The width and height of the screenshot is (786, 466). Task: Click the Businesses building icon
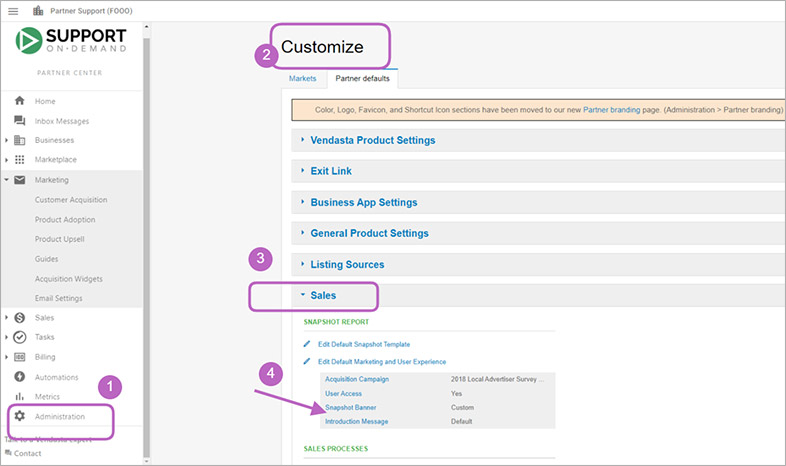click(20, 140)
